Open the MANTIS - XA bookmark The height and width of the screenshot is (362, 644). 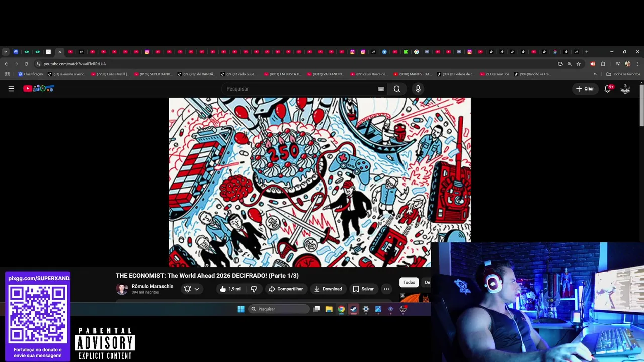pos(413,74)
